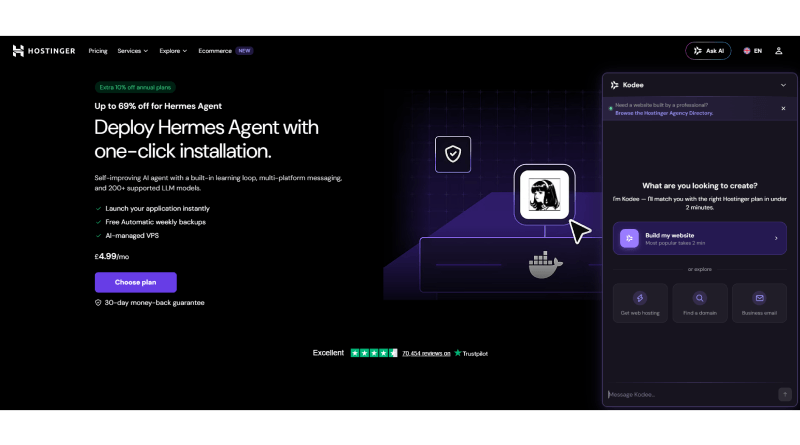This screenshot has height=445, width=800.
Task: Click the Message Kodee input field
Action: pyautogui.click(x=691, y=394)
